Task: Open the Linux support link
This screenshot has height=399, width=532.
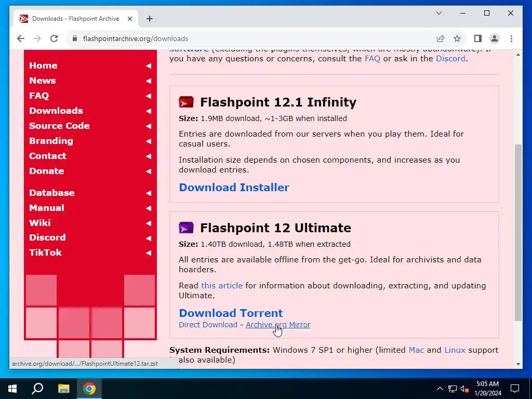Action: pos(455,350)
